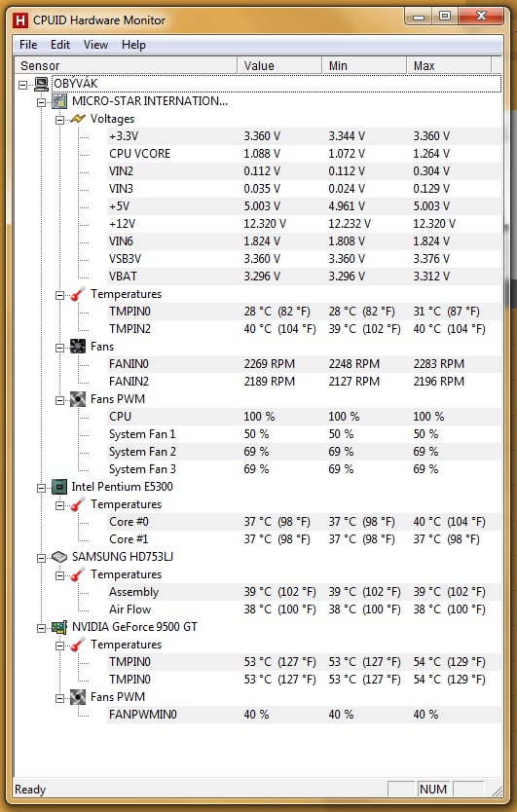Select the System Fan 1 row

click(x=304, y=434)
